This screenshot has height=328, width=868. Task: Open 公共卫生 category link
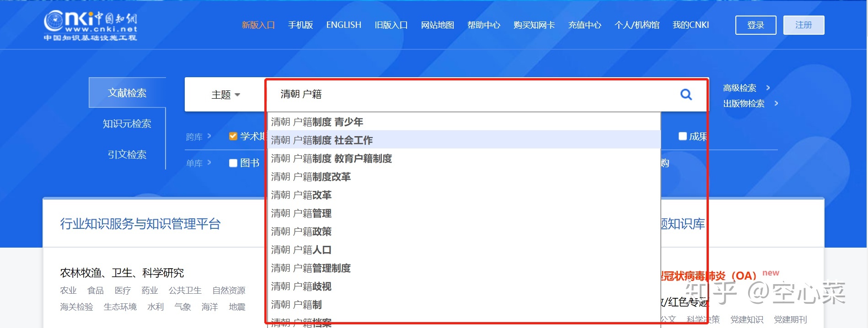point(185,291)
